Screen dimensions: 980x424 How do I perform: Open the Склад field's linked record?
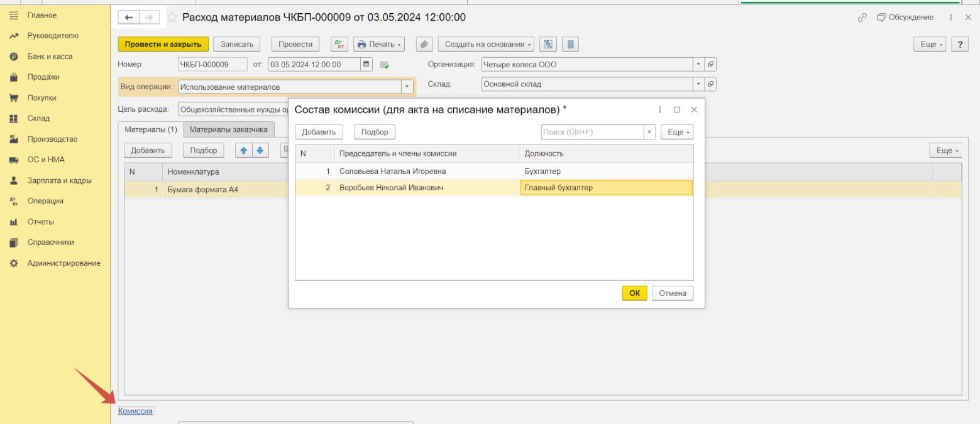coord(711,84)
